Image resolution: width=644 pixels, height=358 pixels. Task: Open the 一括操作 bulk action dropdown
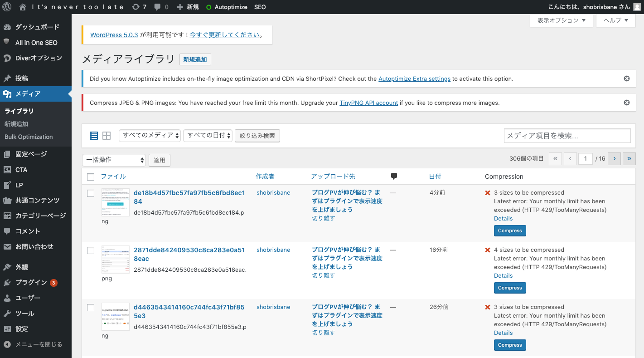coord(114,160)
